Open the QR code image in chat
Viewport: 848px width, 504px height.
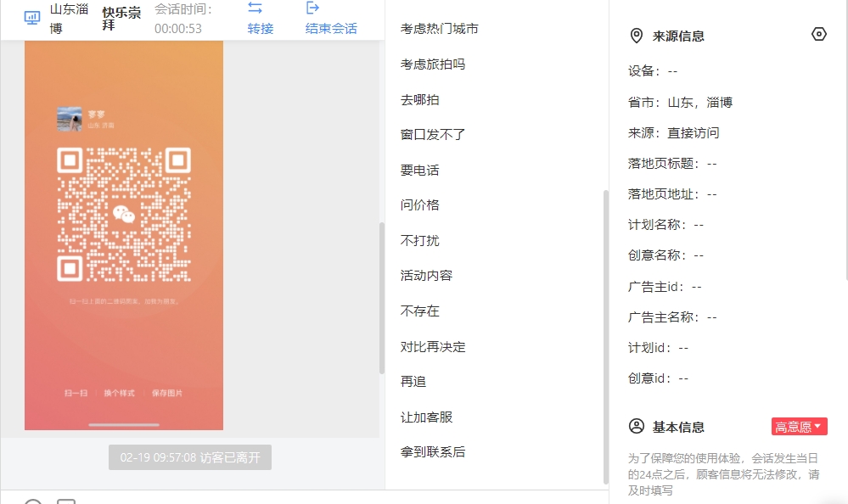124,235
